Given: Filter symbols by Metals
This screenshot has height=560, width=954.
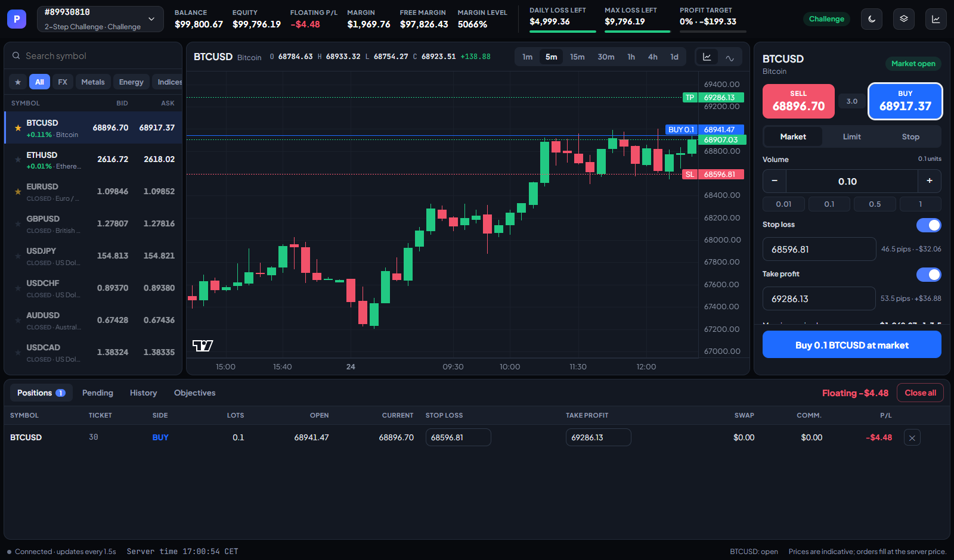Looking at the screenshot, I should [x=93, y=82].
